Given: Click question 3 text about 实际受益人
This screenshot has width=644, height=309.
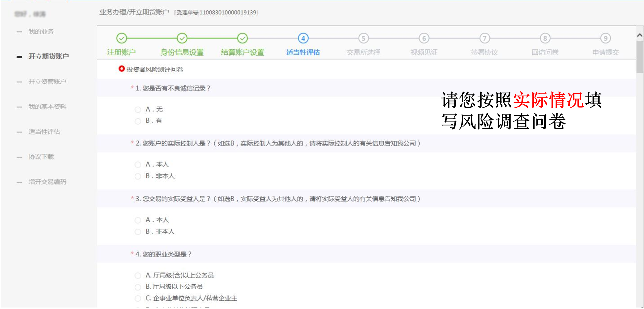Looking at the screenshot, I should 278,199.
